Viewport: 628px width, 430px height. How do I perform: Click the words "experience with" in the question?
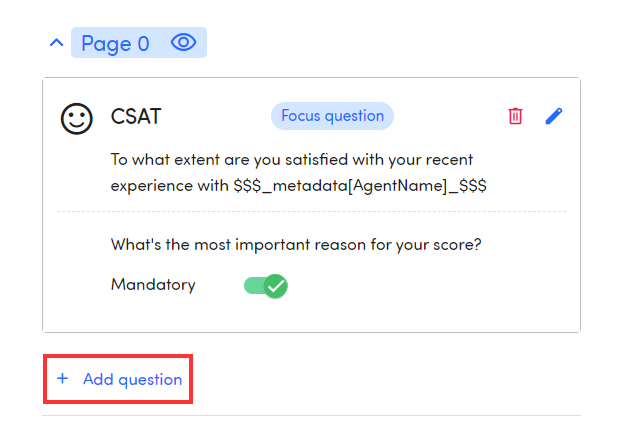pos(169,185)
